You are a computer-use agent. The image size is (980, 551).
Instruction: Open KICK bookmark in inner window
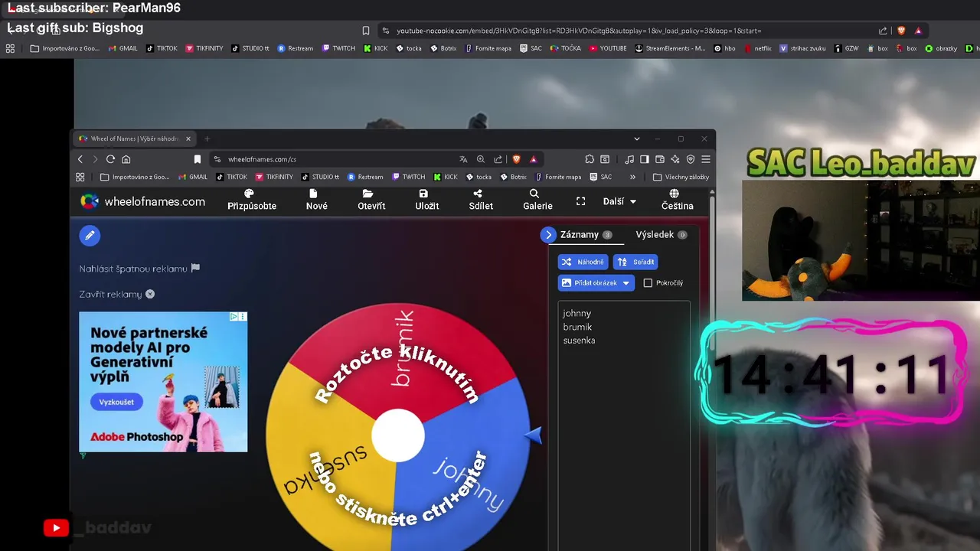click(x=446, y=177)
